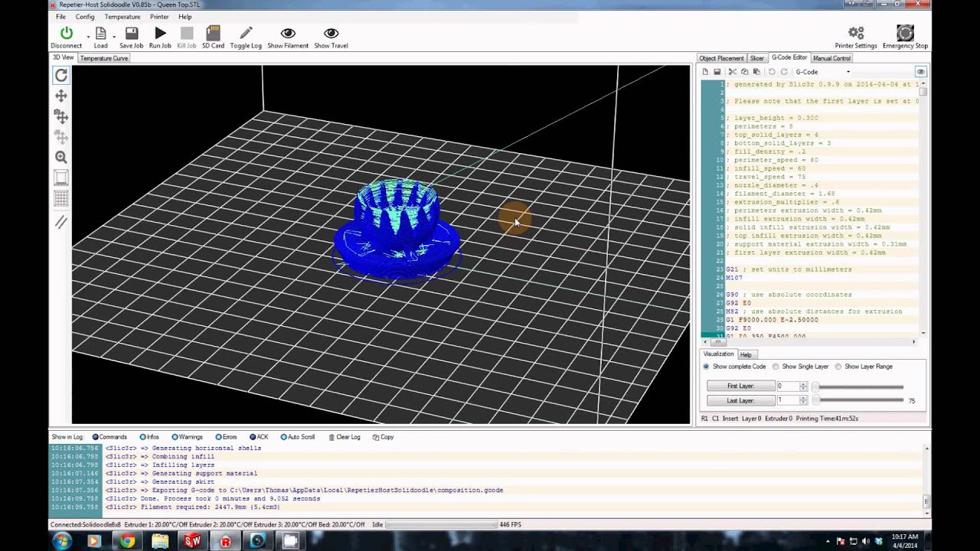Open the Load dropdown arrow
Viewport: 980px width, 551px height.
[x=114, y=36]
